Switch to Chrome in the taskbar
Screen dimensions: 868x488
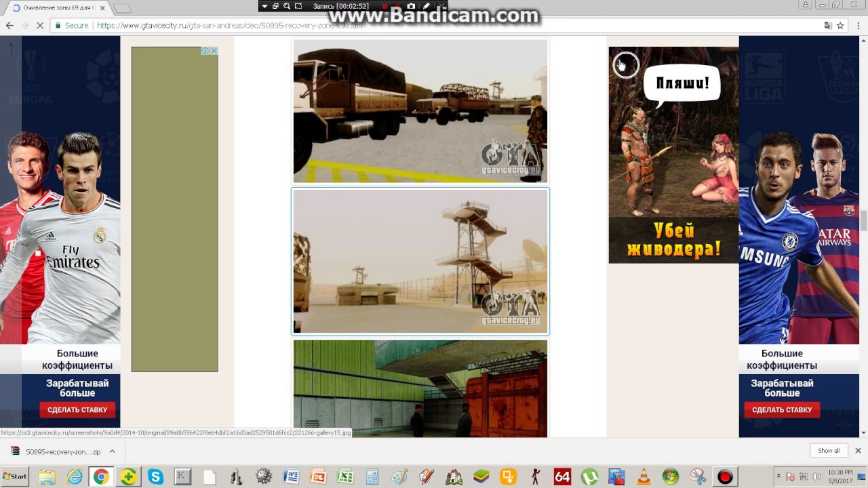click(x=101, y=476)
